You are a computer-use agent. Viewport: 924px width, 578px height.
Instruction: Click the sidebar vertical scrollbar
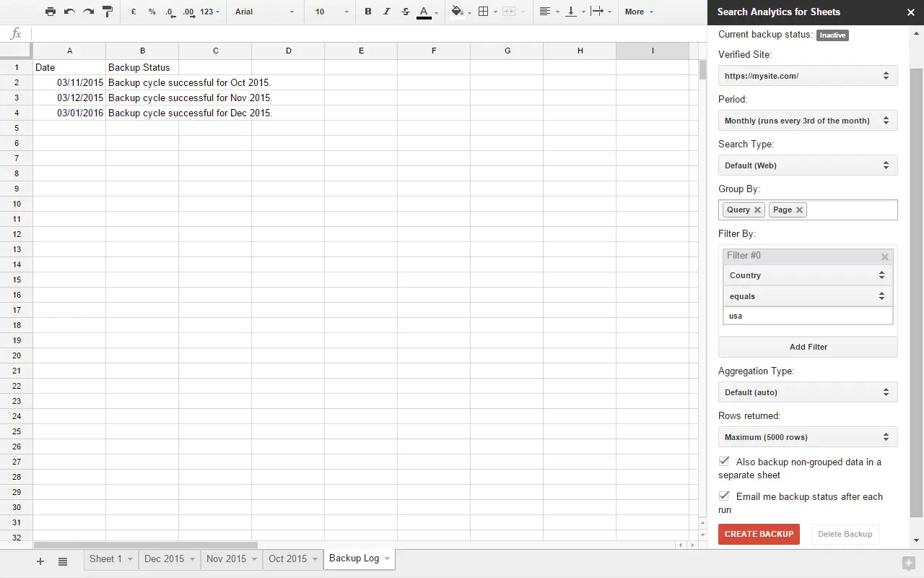916,293
